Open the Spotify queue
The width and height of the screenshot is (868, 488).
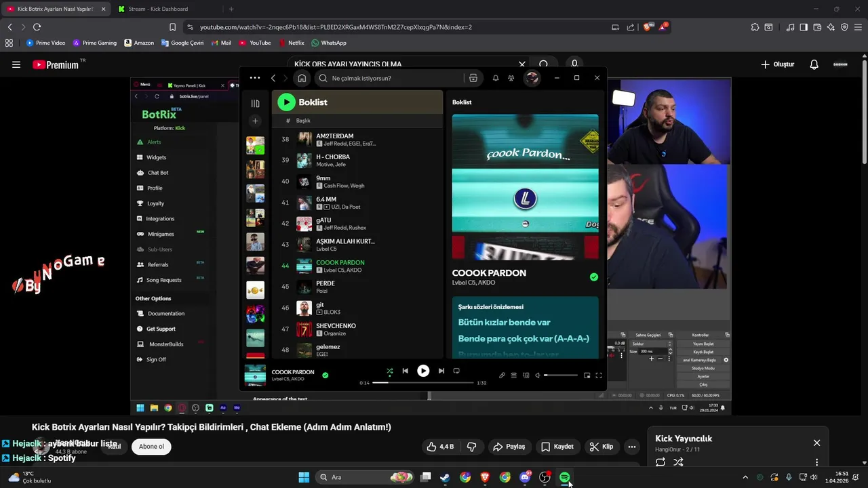pos(514,375)
